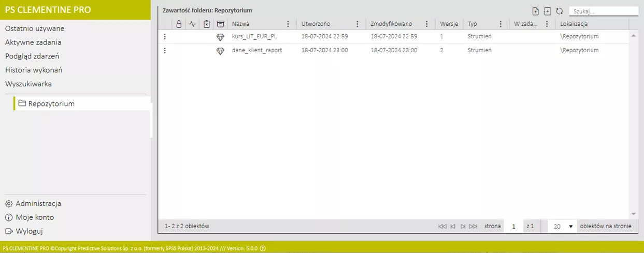Click the add new folder icon
The image size is (644, 253).
[547, 11]
